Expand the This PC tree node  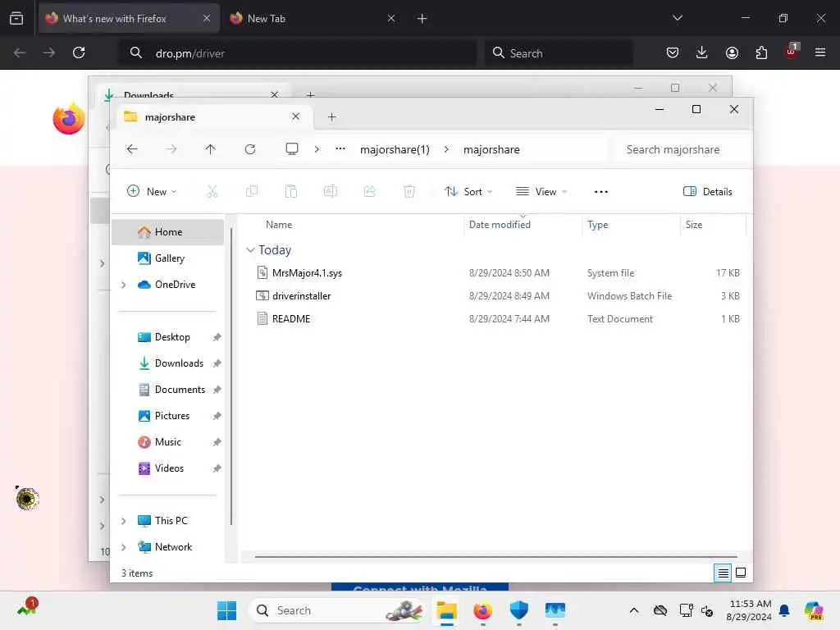[x=124, y=521]
